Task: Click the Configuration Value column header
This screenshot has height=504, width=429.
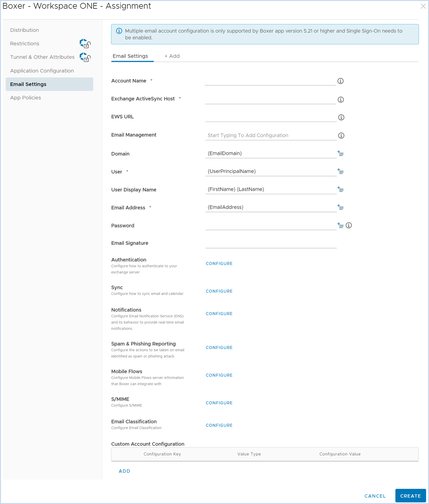Action: coord(340,454)
